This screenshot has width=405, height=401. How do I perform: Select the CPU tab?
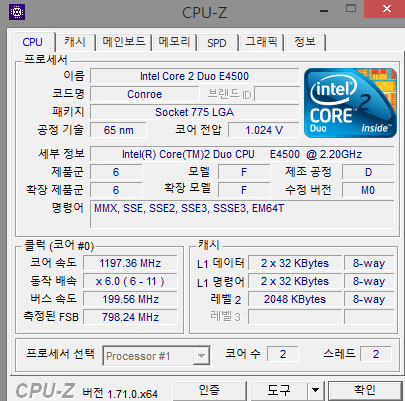[32, 42]
